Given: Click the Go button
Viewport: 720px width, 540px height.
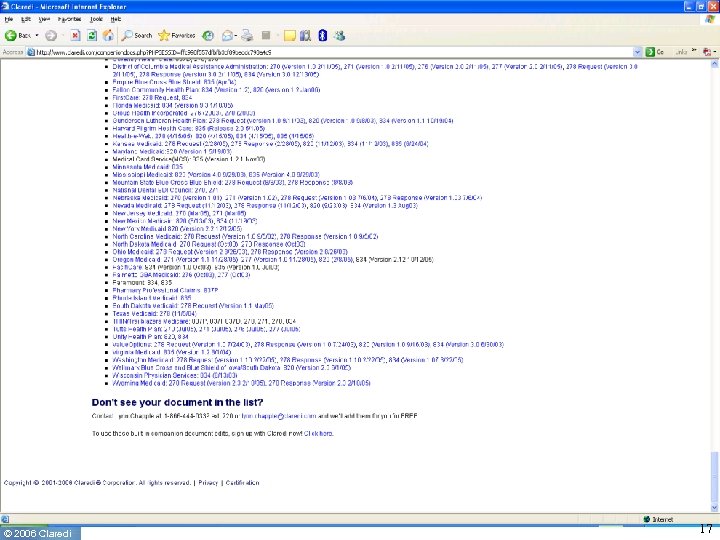Looking at the screenshot, I should click(x=655, y=52).
